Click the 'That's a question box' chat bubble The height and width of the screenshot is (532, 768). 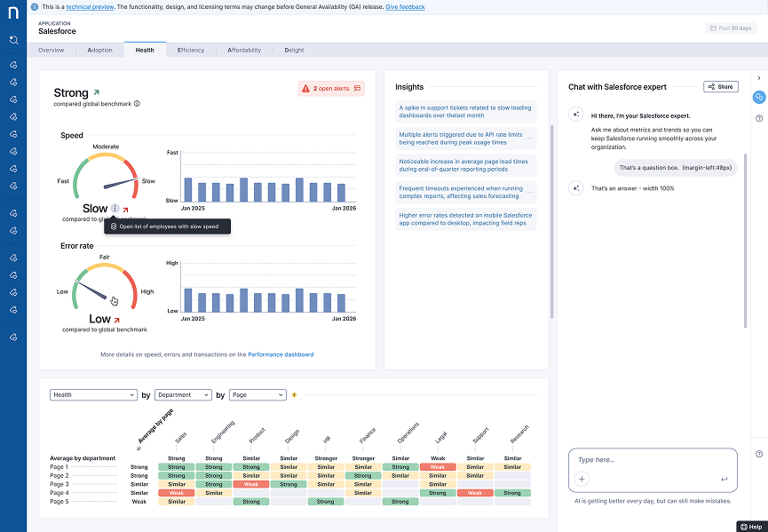[676, 168]
